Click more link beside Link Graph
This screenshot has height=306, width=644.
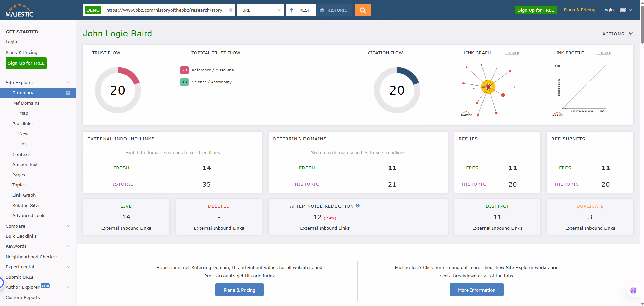coord(512,53)
